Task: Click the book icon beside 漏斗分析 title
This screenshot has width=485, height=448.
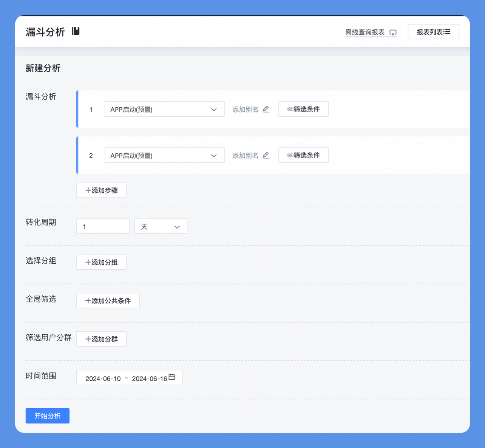Action: click(76, 31)
